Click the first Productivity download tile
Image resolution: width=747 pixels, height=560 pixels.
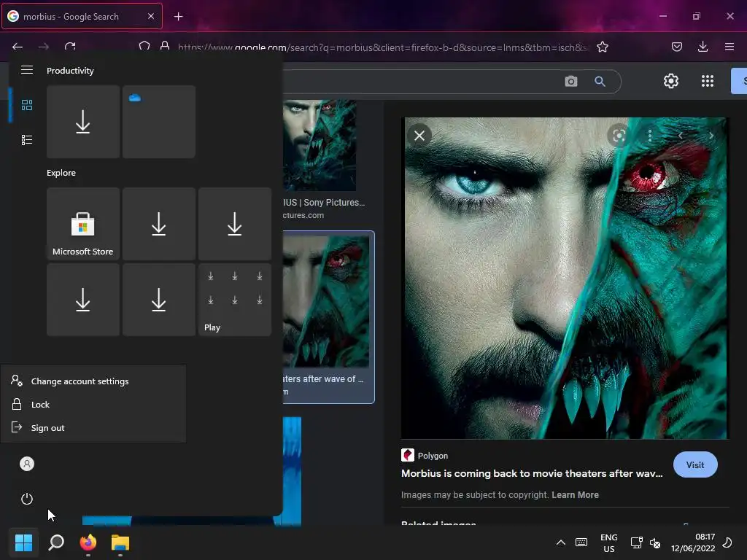pos(83,122)
